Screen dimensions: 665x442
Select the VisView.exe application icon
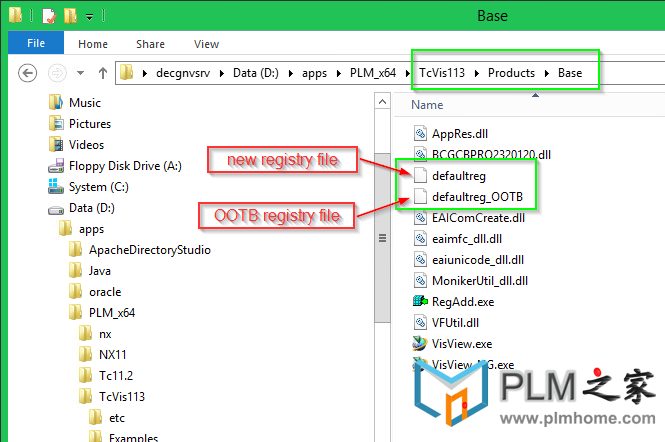[x=420, y=343]
